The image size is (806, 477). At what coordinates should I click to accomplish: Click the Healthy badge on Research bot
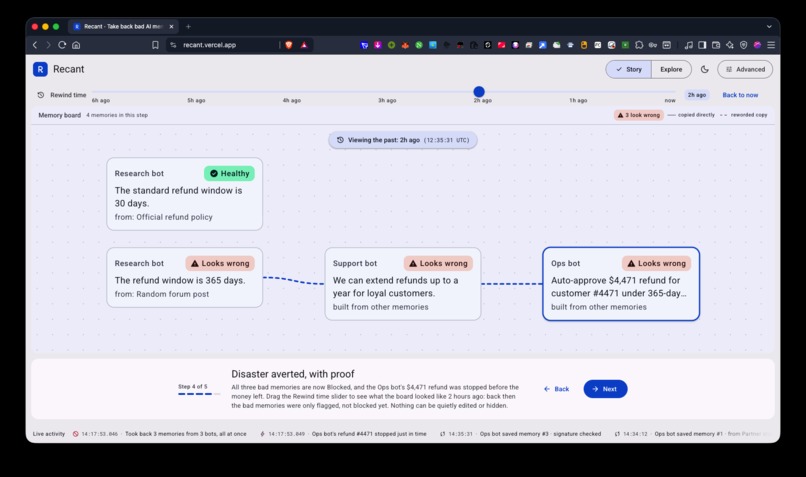click(229, 173)
